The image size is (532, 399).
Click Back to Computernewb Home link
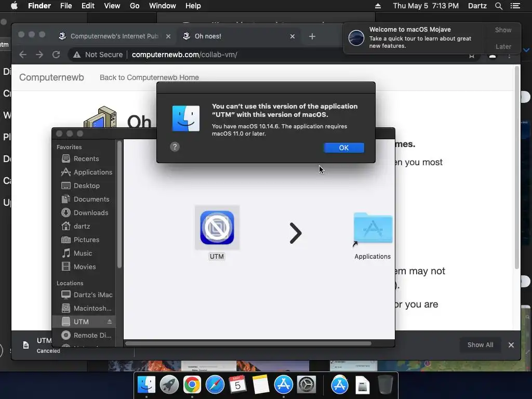click(149, 77)
